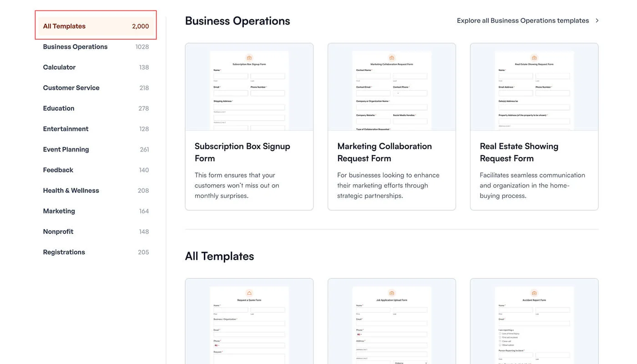Image resolution: width=637 pixels, height=364 pixels.
Task: Open the Business Operations category
Action: (x=75, y=46)
